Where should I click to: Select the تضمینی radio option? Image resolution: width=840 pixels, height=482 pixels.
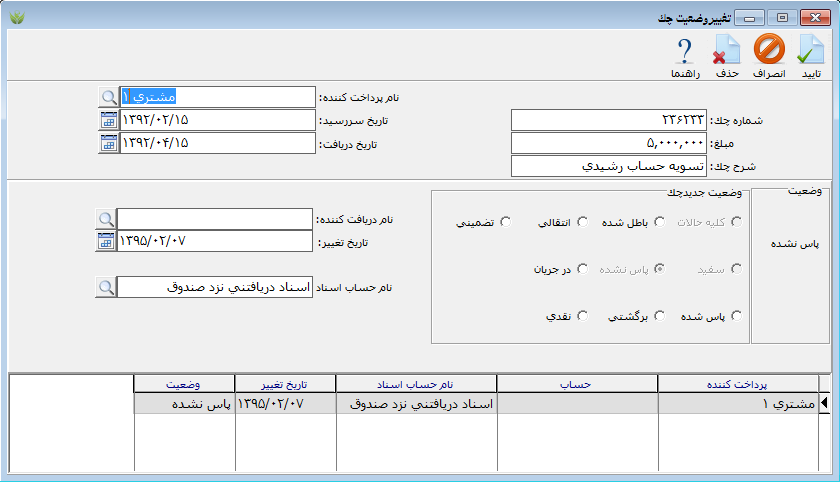pos(506,222)
